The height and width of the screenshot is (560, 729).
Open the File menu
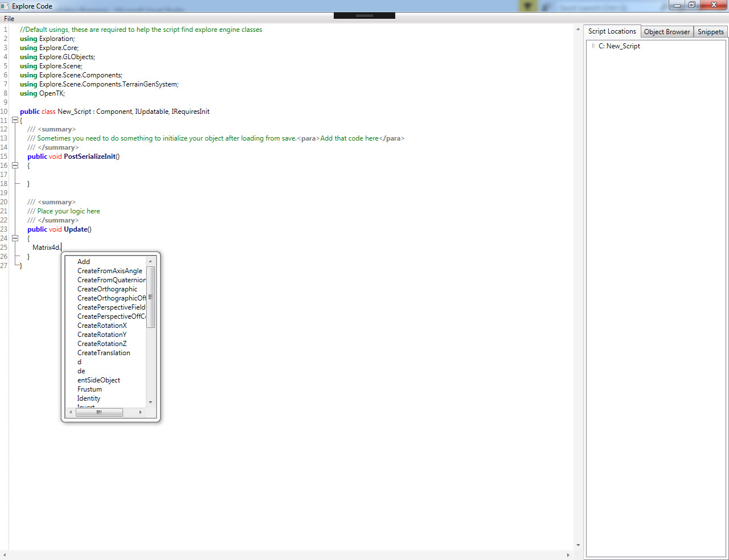click(9, 18)
